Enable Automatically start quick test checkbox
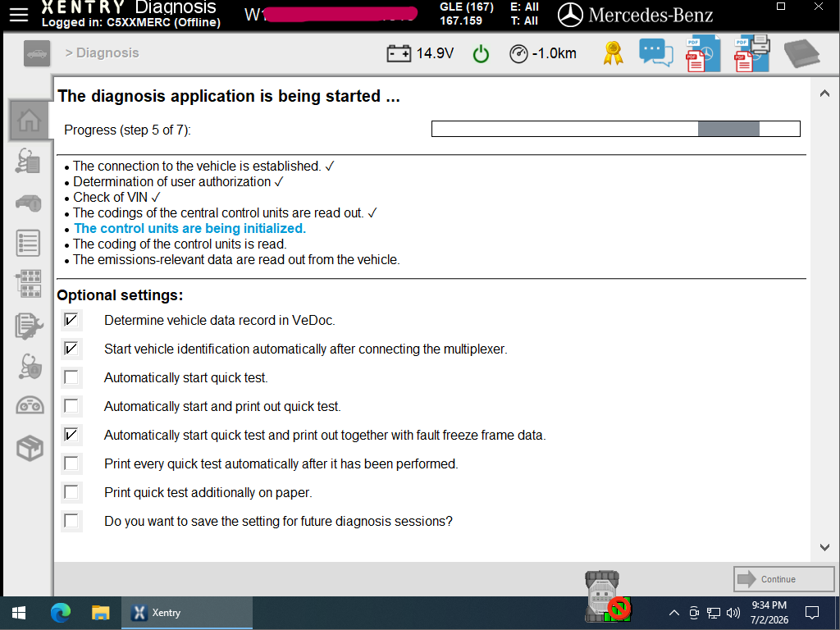 coord(71,377)
